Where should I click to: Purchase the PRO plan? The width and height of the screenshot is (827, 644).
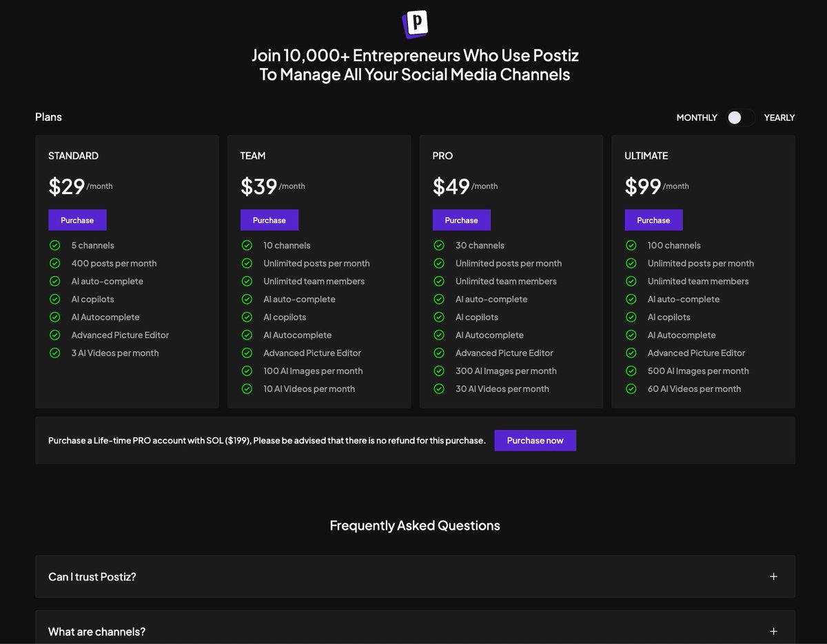click(462, 220)
